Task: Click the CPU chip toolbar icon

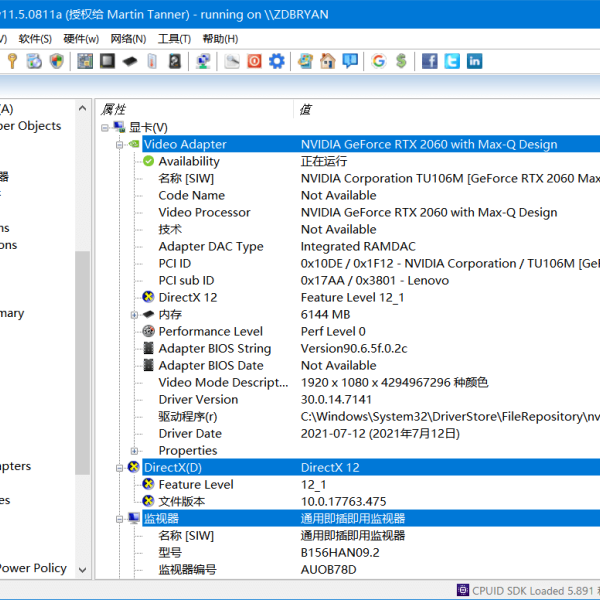Action: tap(108, 61)
